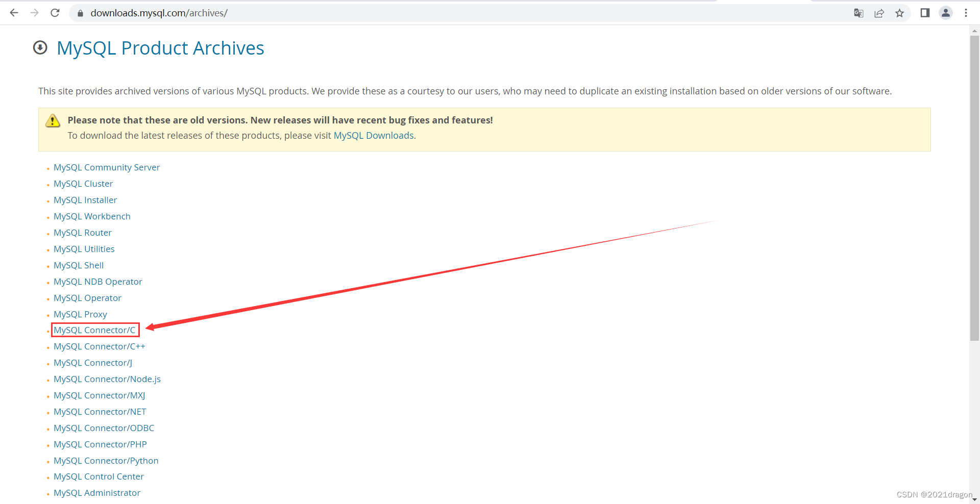The image size is (980, 504).
Task: Open the plain MySQL Connector/C link
Action: (94, 330)
